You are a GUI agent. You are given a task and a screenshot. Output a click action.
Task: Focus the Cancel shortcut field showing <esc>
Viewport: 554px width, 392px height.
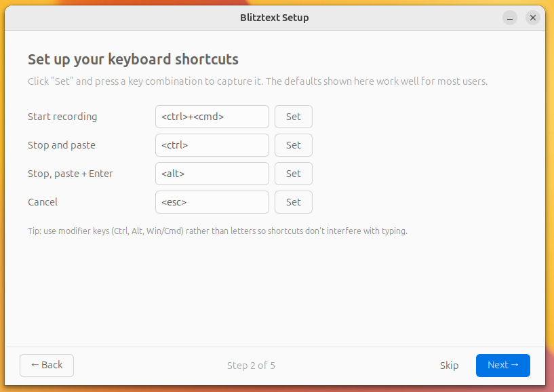tap(212, 202)
